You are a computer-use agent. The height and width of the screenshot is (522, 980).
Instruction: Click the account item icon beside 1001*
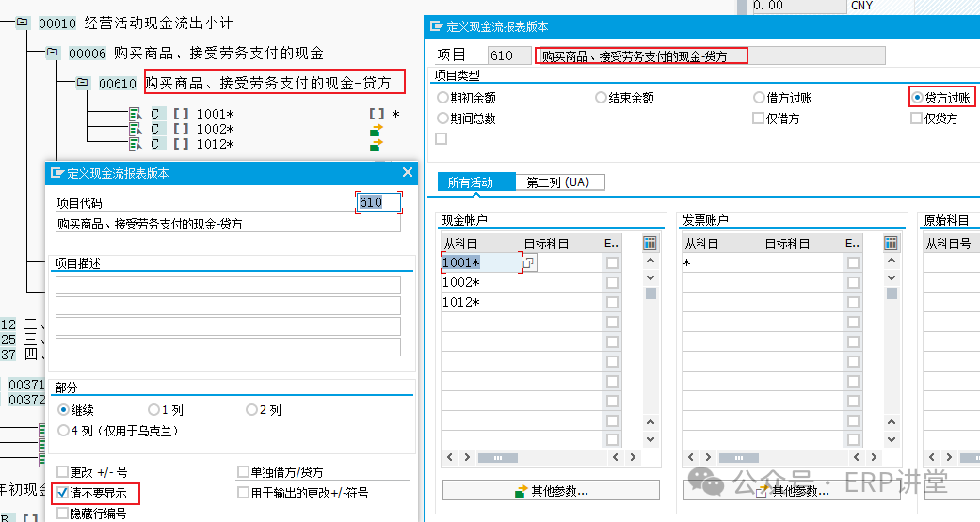point(136,115)
